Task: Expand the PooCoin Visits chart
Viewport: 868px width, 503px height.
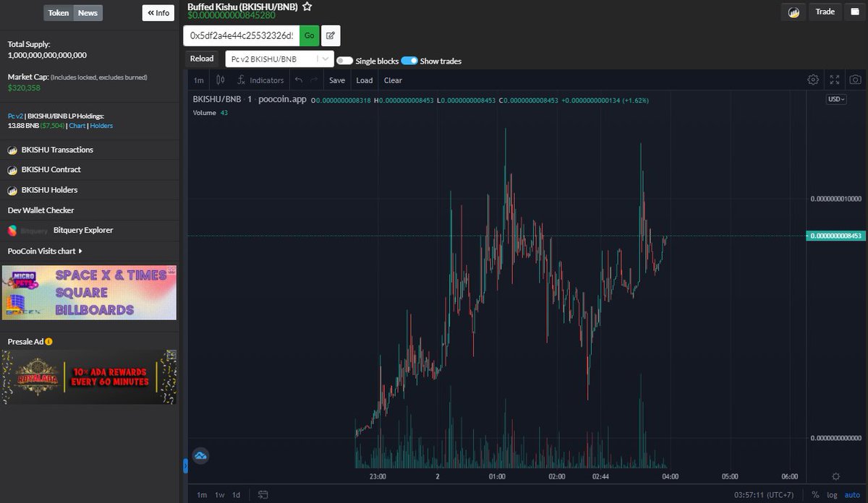Action: click(45, 252)
